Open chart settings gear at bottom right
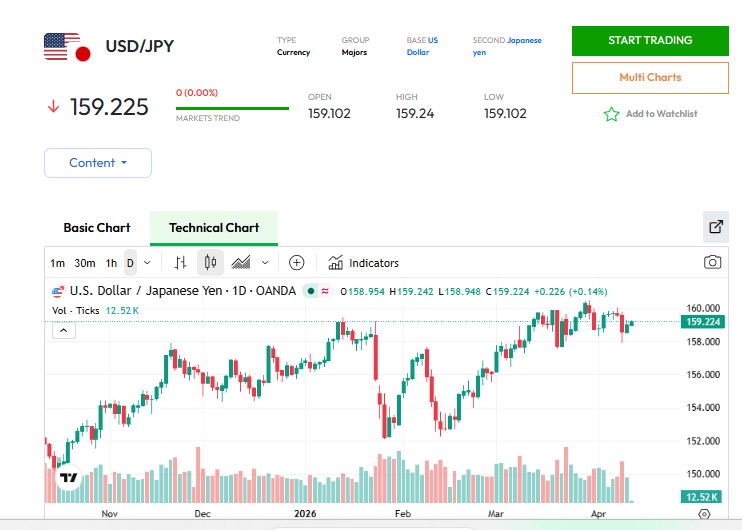742x530 pixels. tap(704, 514)
